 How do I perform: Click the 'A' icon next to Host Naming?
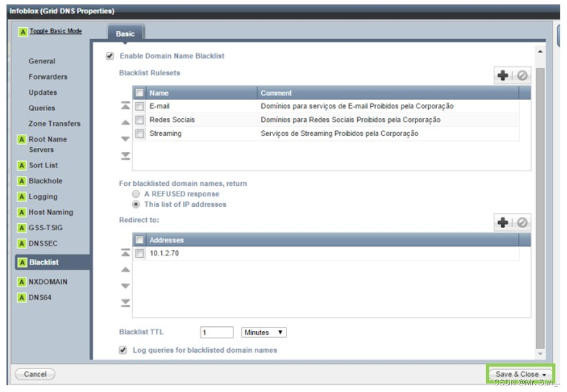[x=22, y=212]
